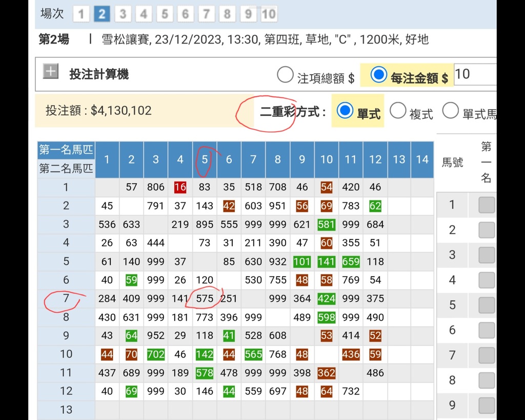Tick first-place checkbox for horse 5
Image resolution: width=525 pixels, height=420 pixels.
point(486,305)
